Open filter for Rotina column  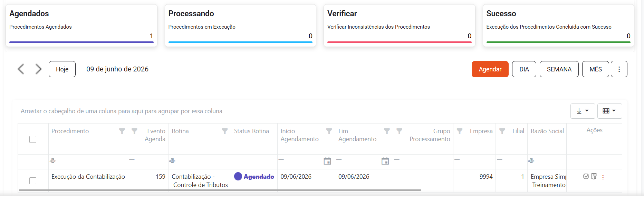225,131
